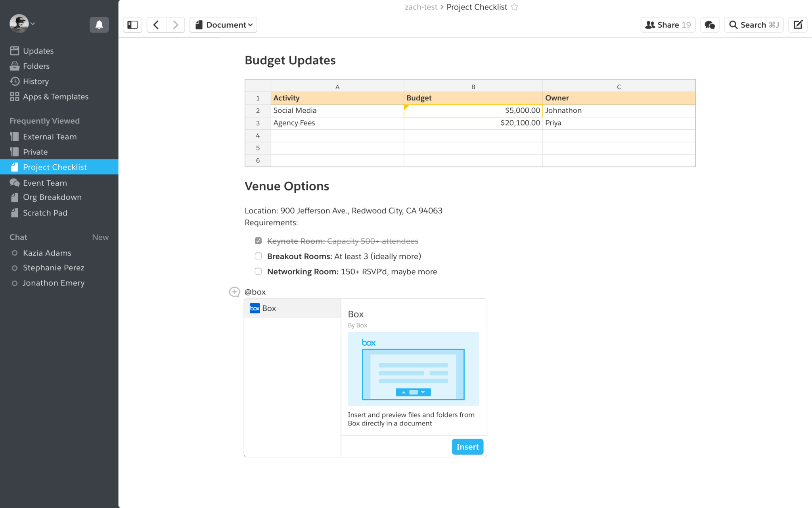Select the $20,100.00 cell
The width and height of the screenshot is (812, 508).
click(x=473, y=123)
